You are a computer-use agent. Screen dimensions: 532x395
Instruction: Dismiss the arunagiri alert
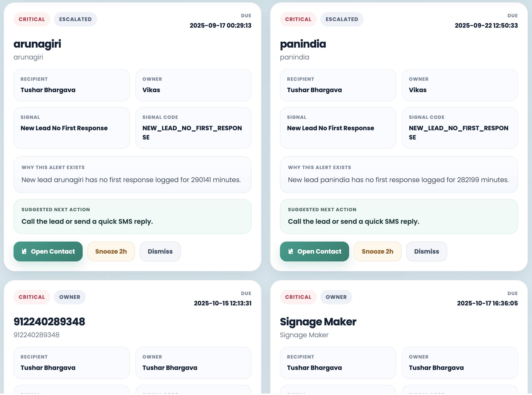(x=160, y=251)
